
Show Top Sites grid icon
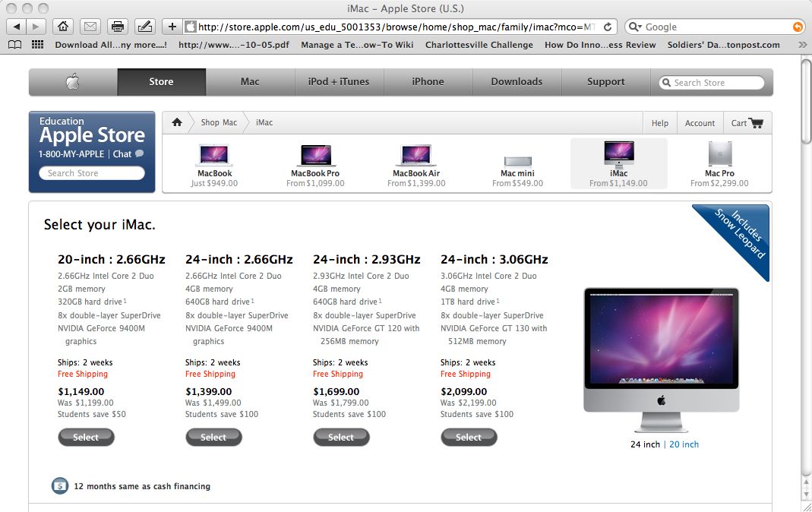coord(37,45)
